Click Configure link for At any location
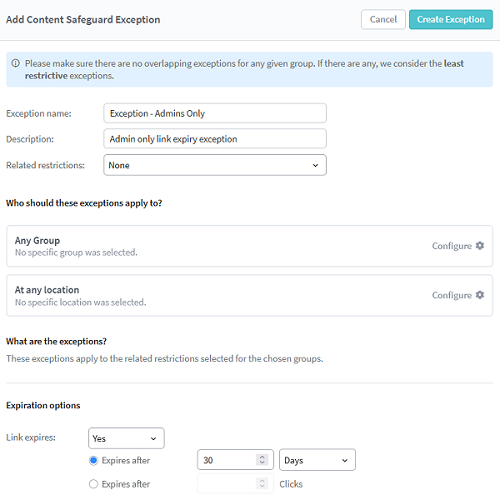Viewport: 500px width, 500px height. (452, 295)
